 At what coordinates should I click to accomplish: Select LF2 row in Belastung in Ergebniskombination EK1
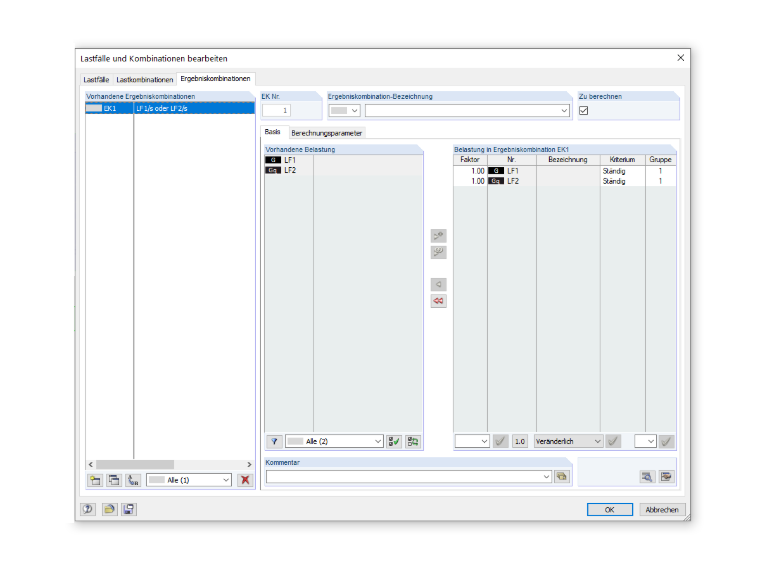pyautogui.click(x=565, y=181)
